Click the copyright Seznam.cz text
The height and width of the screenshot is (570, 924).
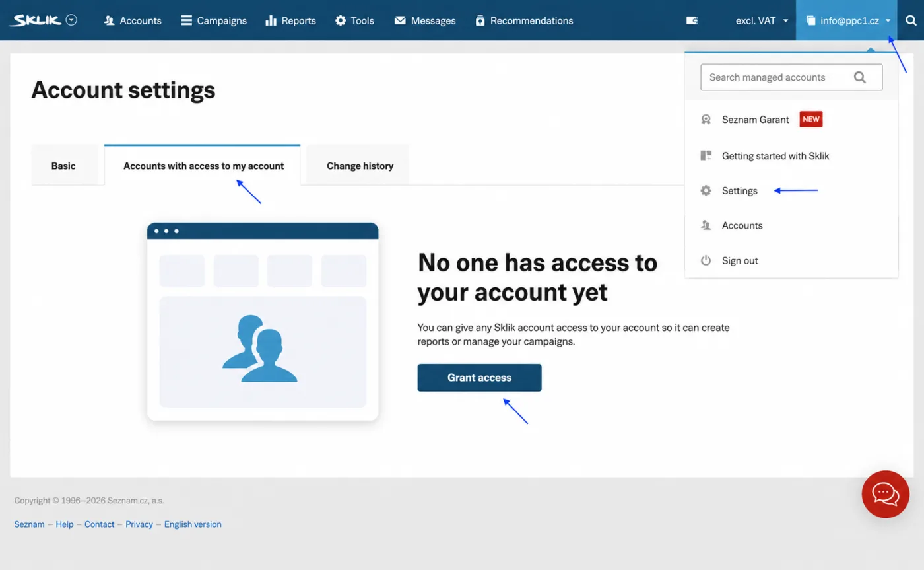[89, 501]
